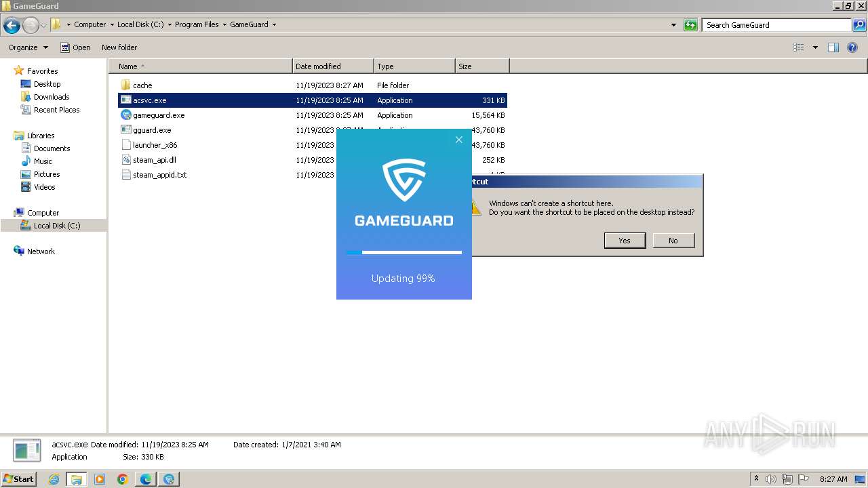
Task: Click Open in the toolbar
Action: (x=75, y=47)
